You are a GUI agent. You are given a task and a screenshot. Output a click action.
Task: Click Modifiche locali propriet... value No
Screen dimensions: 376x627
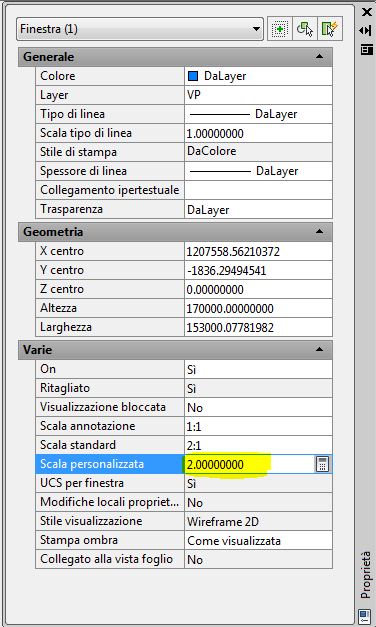point(258,502)
